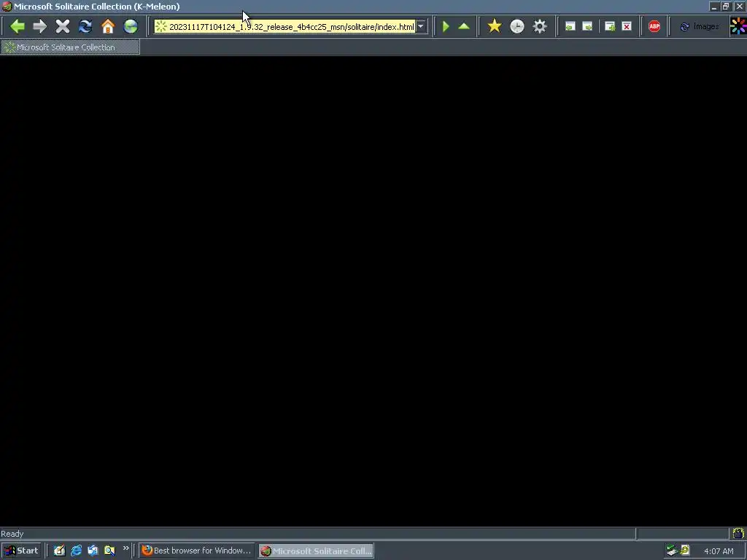747x560 pixels.
Task: Click the first quick launch icon
Action: (59, 551)
